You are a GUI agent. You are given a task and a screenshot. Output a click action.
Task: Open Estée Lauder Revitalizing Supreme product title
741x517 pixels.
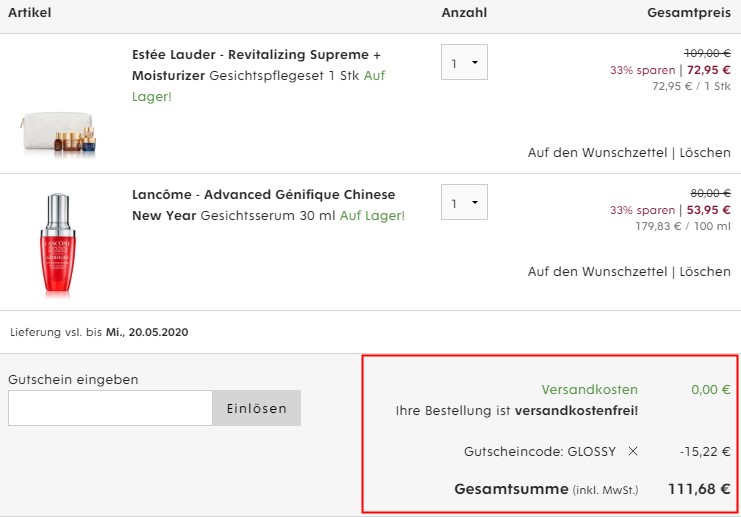pyautogui.click(x=256, y=65)
